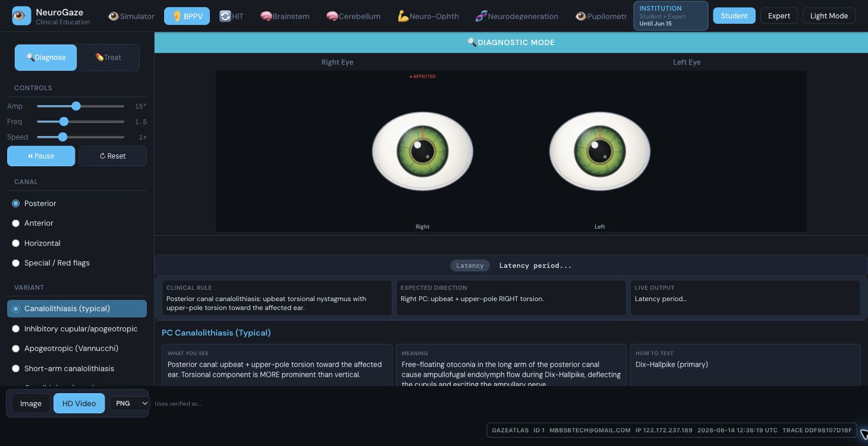868x446 pixels.
Task: Click the muscle icon beside Neuro-Ophth
Action: (x=403, y=16)
